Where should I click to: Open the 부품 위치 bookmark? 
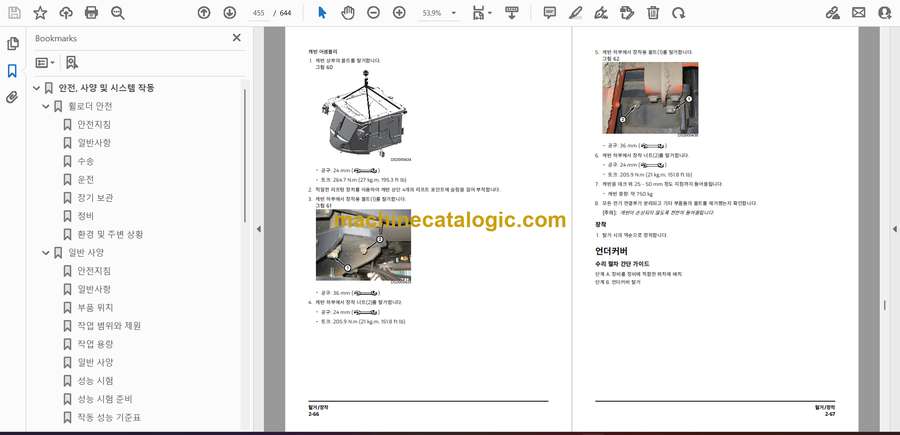click(95, 308)
